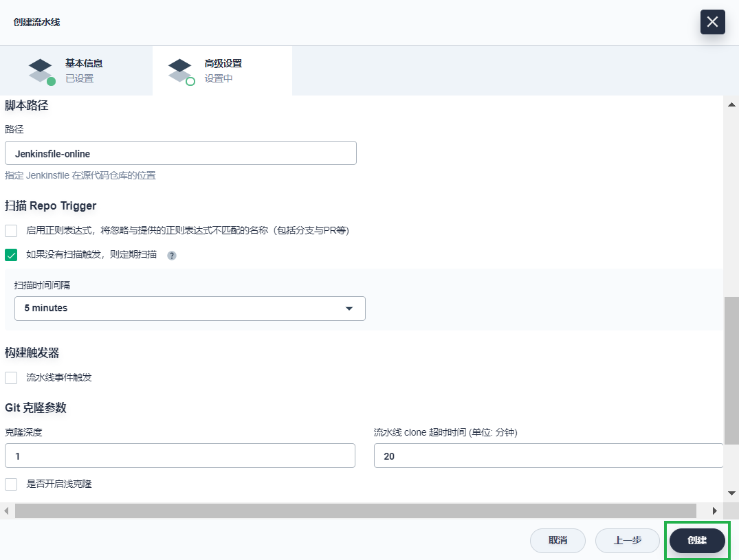
Task: Open the 扫描时间间隔 5 minutes dropdown
Action: pyautogui.click(x=190, y=309)
